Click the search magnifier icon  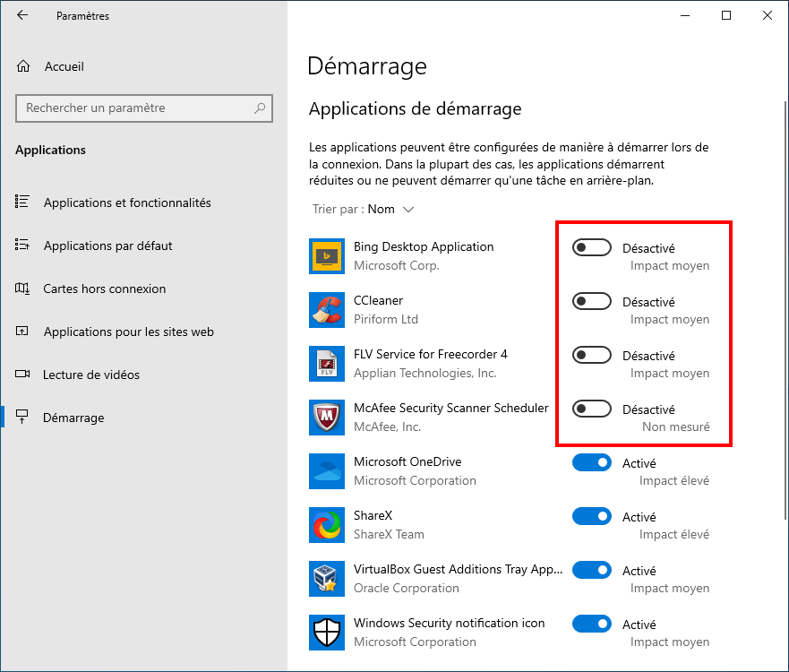(x=260, y=108)
